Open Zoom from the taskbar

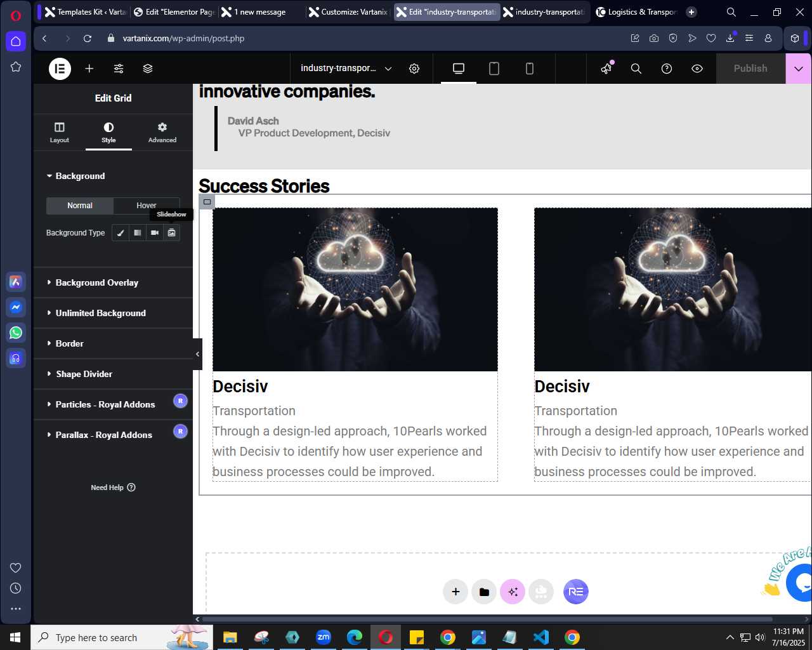(324, 637)
